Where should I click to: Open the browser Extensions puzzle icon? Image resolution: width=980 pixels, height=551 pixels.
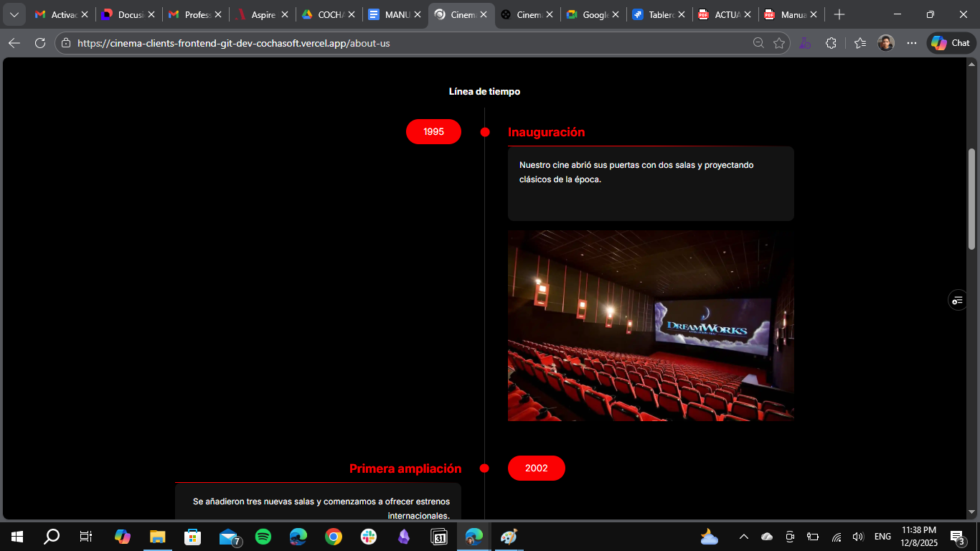point(831,42)
